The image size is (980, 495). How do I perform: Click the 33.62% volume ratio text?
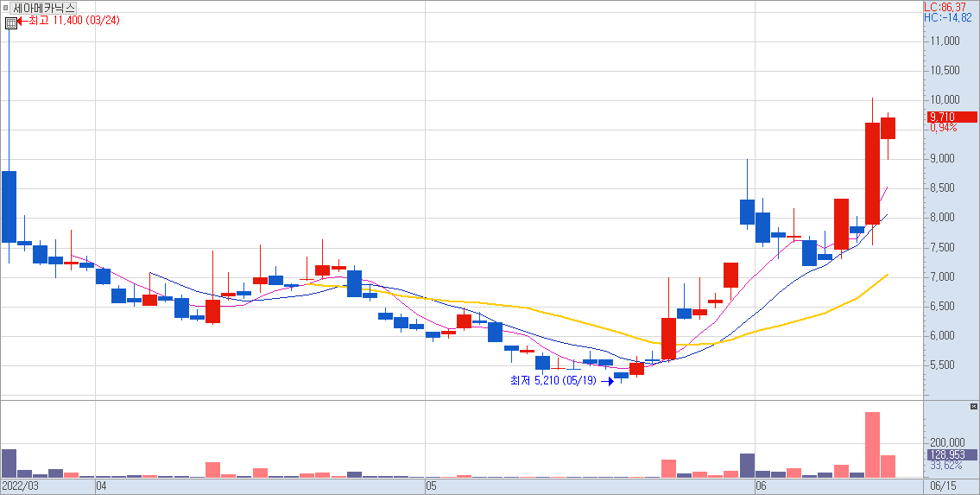[x=945, y=466]
